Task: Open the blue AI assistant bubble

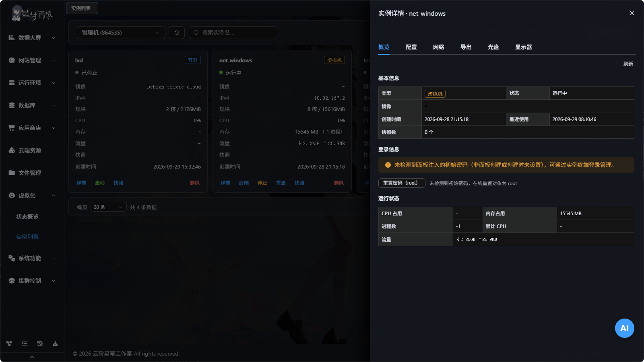Action: (624, 328)
